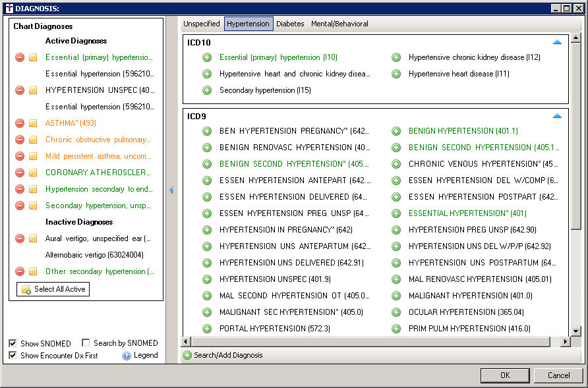Click the Select All Active button
The height and width of the screenshot is (388, 588).
(x=53, y=289)
